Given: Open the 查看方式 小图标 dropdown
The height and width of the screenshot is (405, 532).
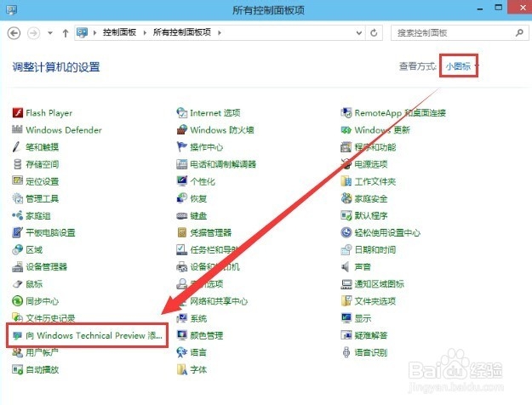Looking at the screenshot, I should [461, 66].
